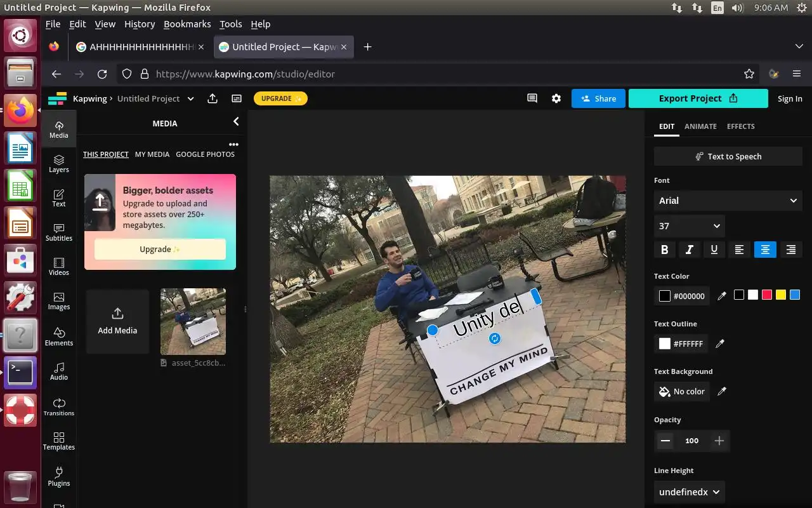
Task: Switch to MY MEDIA tab
Action: tap(152, 154)
